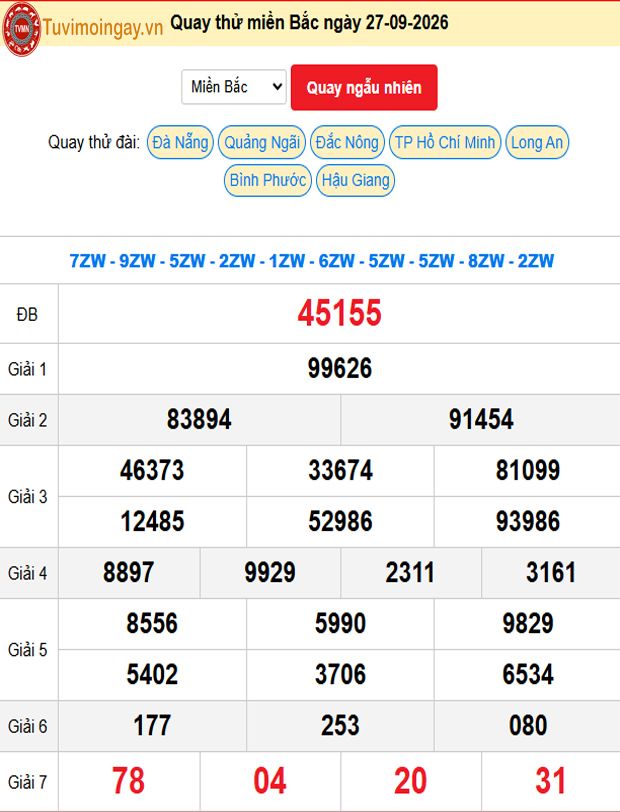Click the page title Quay thử miền Bắc

[x=309, y=23]
